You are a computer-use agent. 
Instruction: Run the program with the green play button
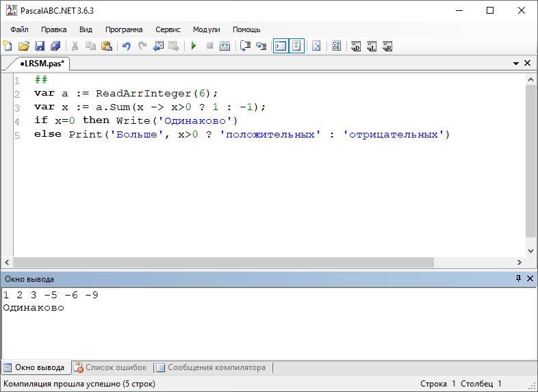194,46
